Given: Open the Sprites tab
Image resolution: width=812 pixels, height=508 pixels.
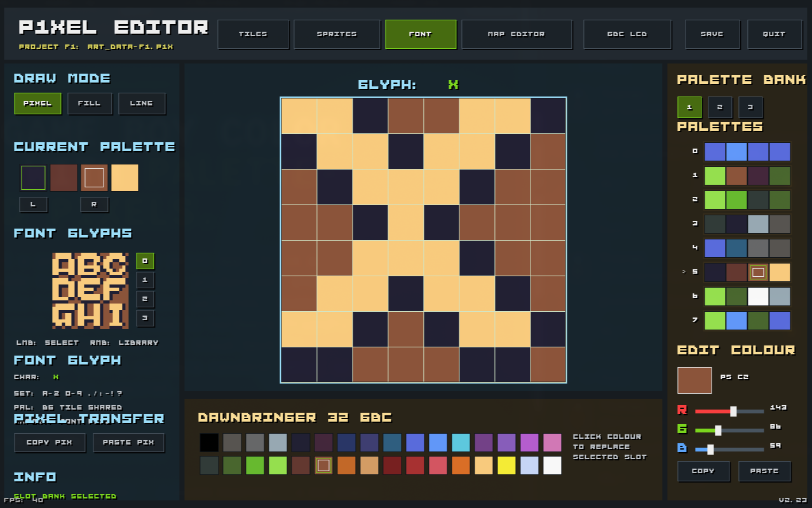Looking at the screenshot, I should point(337,34).
